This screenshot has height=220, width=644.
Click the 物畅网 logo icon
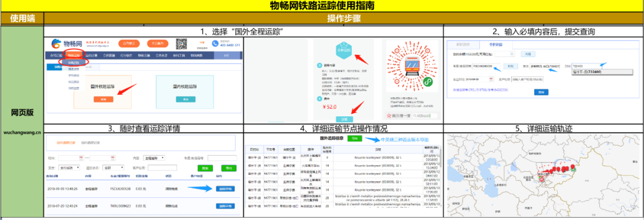coord(57,44)
